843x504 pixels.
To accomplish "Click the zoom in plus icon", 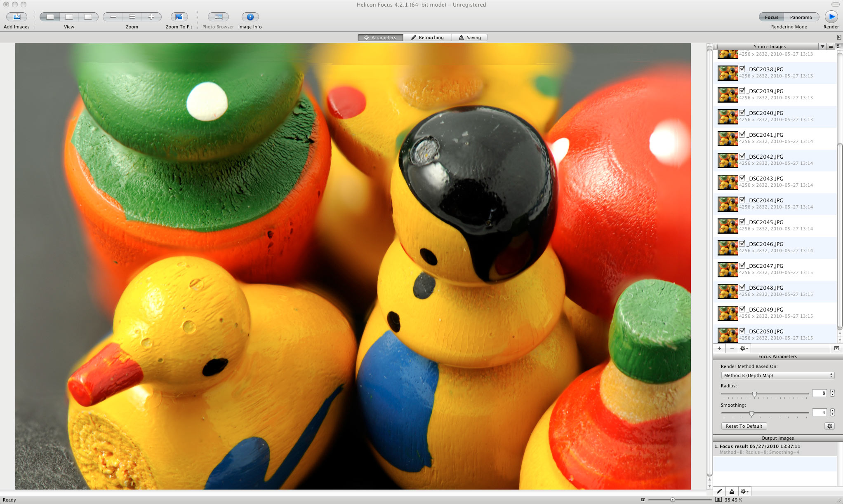I will coord(151,17).
